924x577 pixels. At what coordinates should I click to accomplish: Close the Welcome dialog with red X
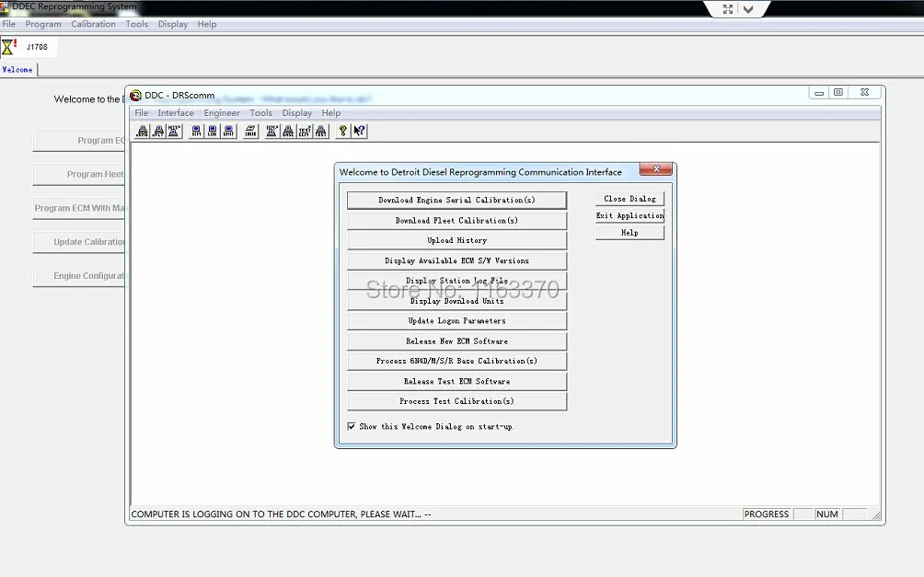click(x=656, y=169)
